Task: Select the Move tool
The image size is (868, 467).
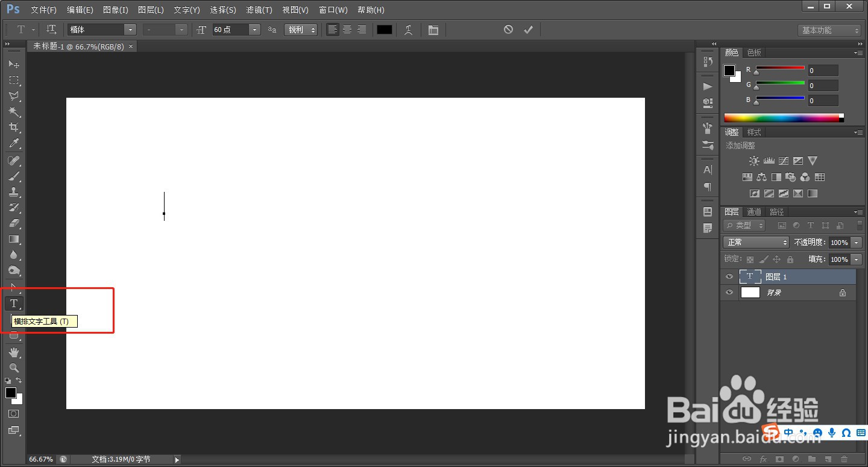Action: point(14,64)
